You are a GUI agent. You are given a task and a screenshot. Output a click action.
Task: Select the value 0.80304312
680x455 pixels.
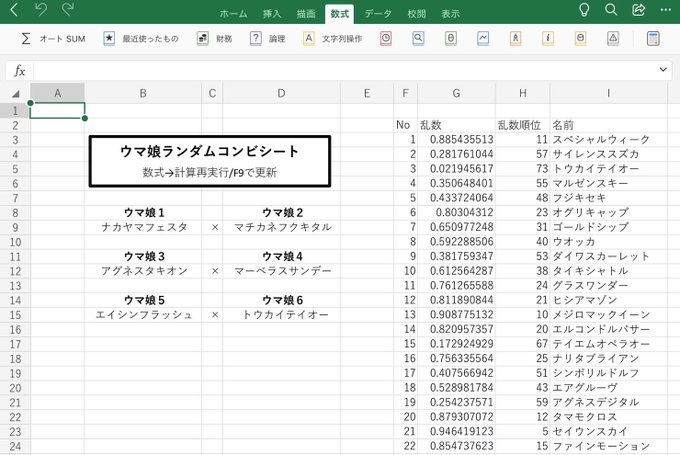tap(456, 212)
